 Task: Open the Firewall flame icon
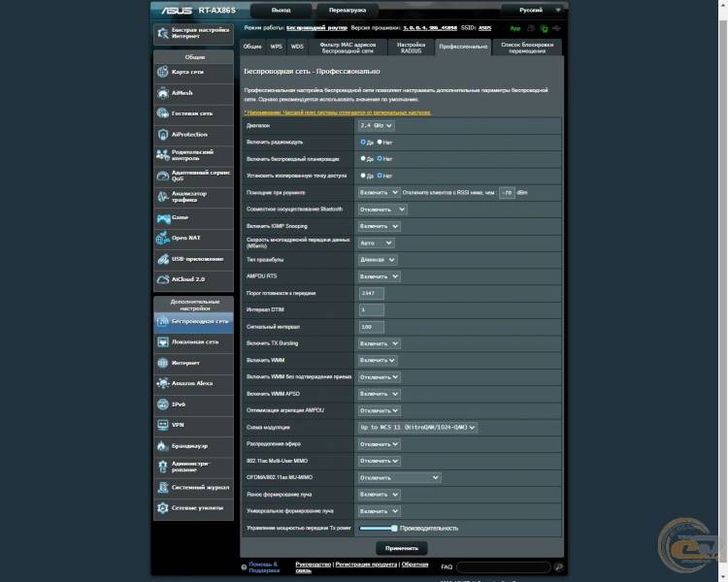pos(162,446)
